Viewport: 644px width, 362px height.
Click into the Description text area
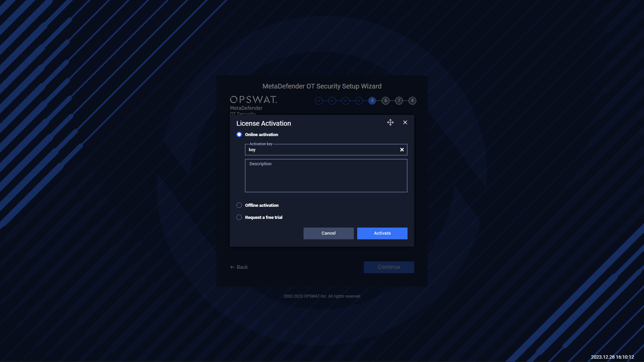[x=326, y=176]
